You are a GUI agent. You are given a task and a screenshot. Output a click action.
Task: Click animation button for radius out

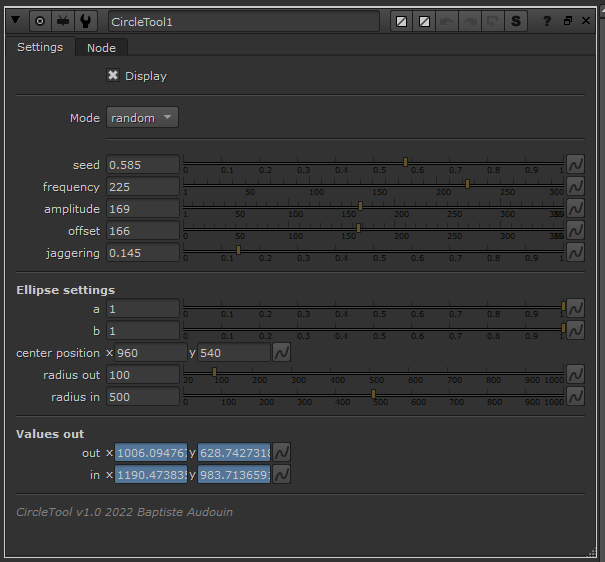[x=576, y=375]
